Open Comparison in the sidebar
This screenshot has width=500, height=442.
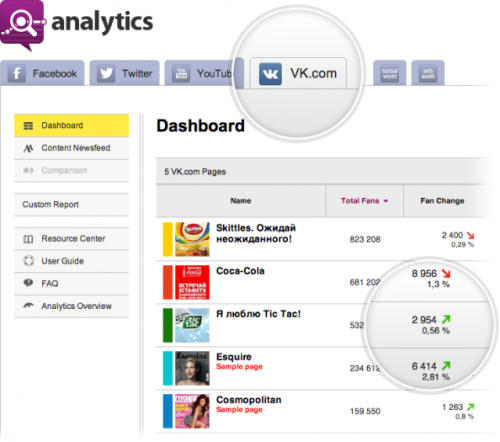71,170
